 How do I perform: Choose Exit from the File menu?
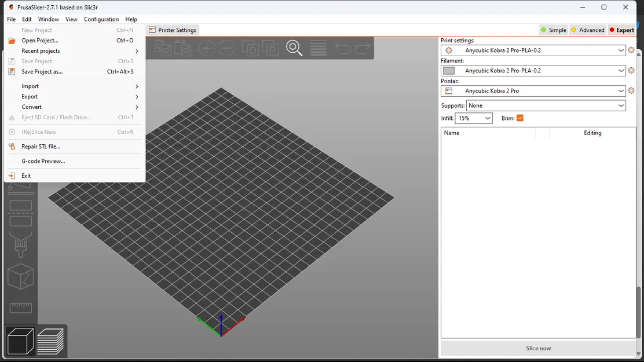[75, 176]
